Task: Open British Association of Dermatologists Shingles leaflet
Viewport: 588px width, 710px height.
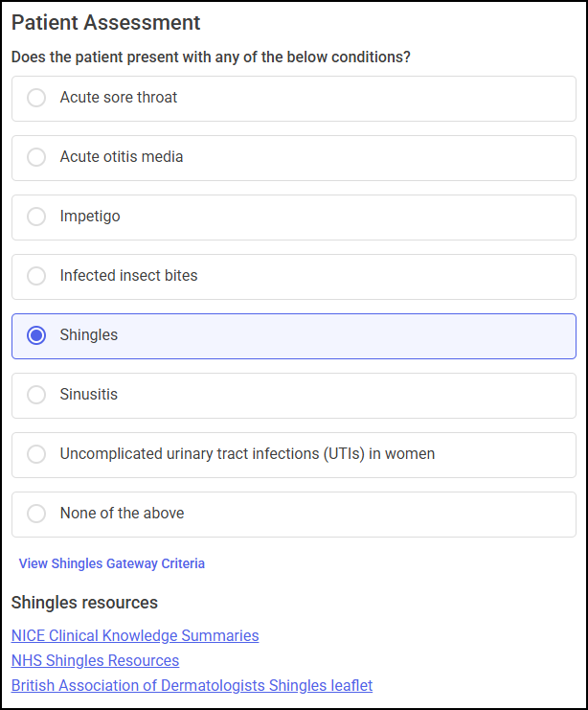Action: (192, 685)
